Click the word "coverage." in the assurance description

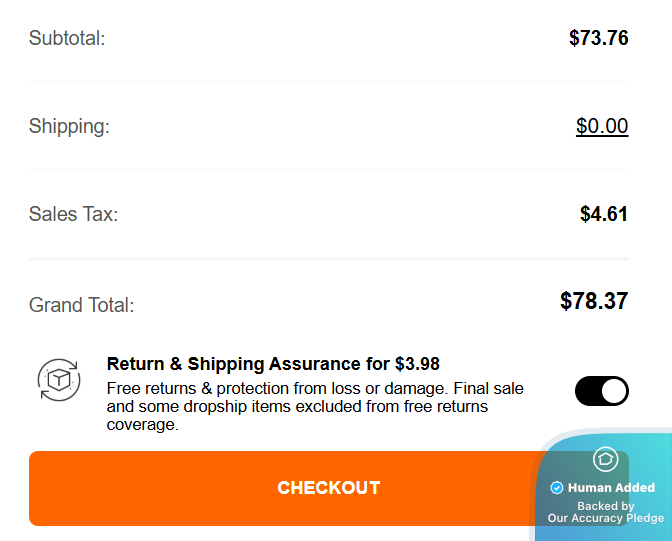point(142,425)
